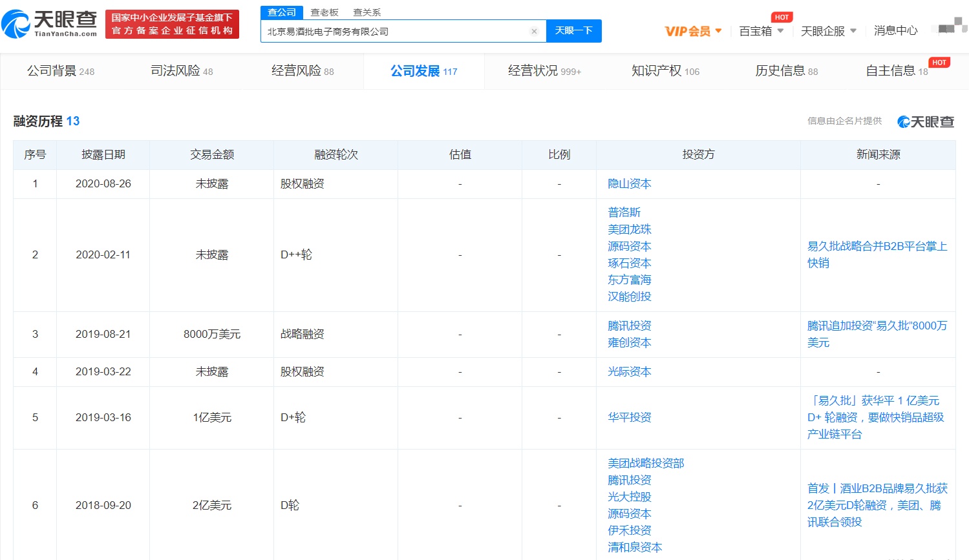Open 腾讯投资 in the 战略融资 row
The height and width of the screenshot is (560, 969).
[629, 326]
